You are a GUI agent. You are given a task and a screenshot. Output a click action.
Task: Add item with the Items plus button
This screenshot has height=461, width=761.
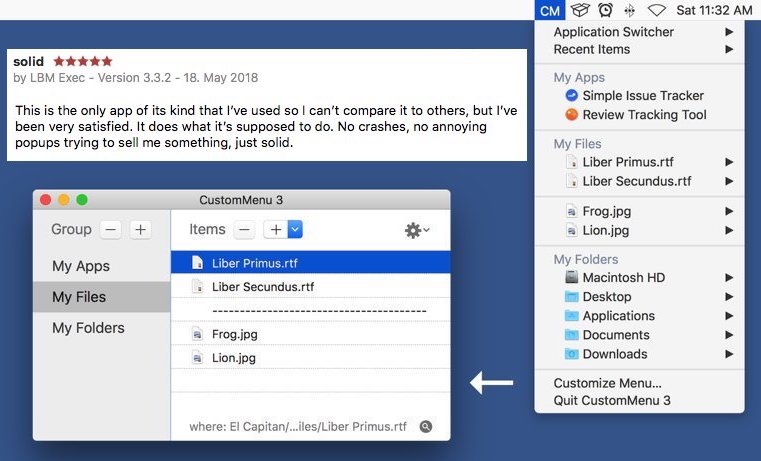tap(276, 230)
